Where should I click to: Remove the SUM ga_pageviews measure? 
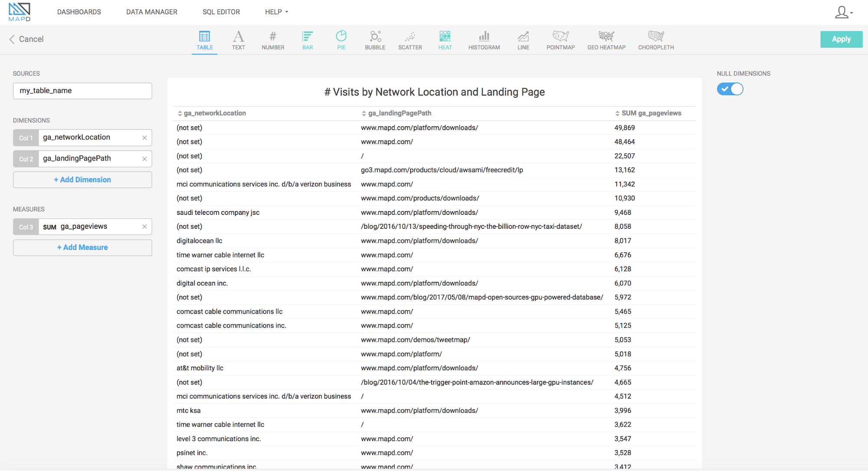(x=145, y=227)
